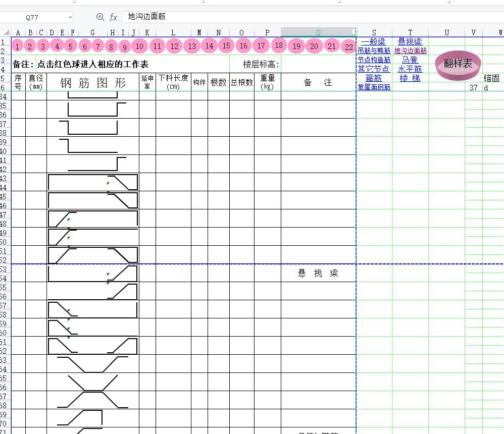Open the 一般梁 link
Viewport: 504px width, 434px height.
pos(374,42)
